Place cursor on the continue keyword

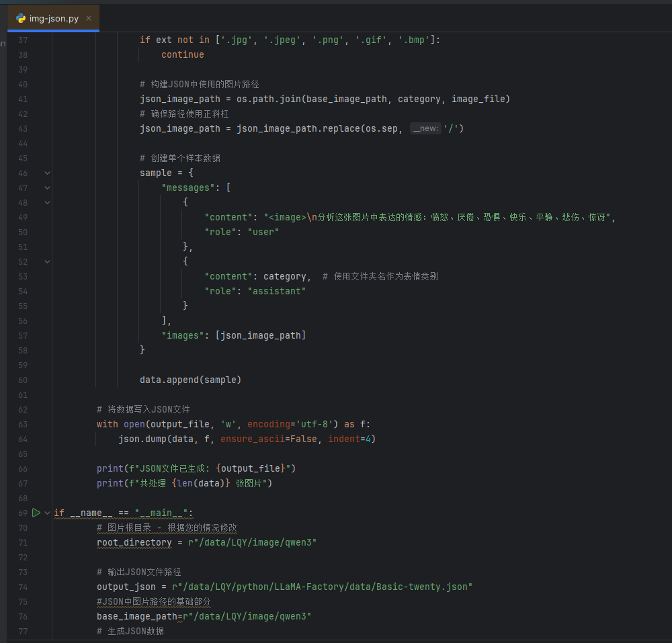(183, 55)
